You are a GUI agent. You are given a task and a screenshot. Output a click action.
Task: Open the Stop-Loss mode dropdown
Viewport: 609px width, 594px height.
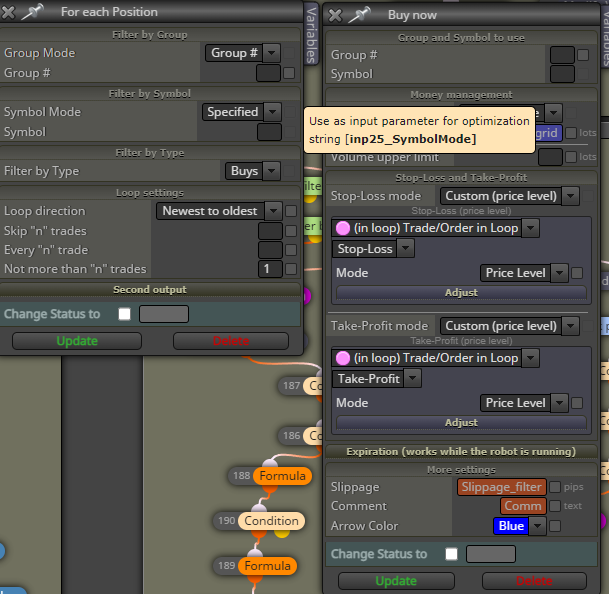[x=571, y=196]
